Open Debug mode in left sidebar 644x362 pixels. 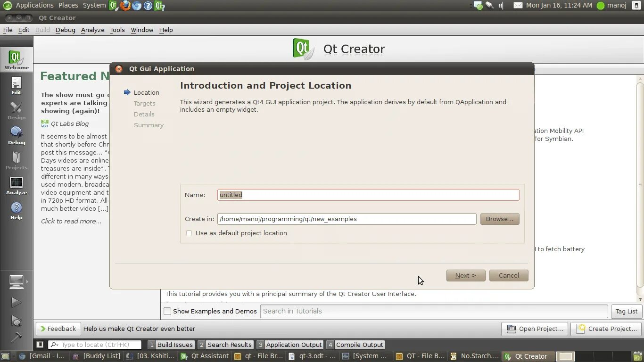[17, 135]
